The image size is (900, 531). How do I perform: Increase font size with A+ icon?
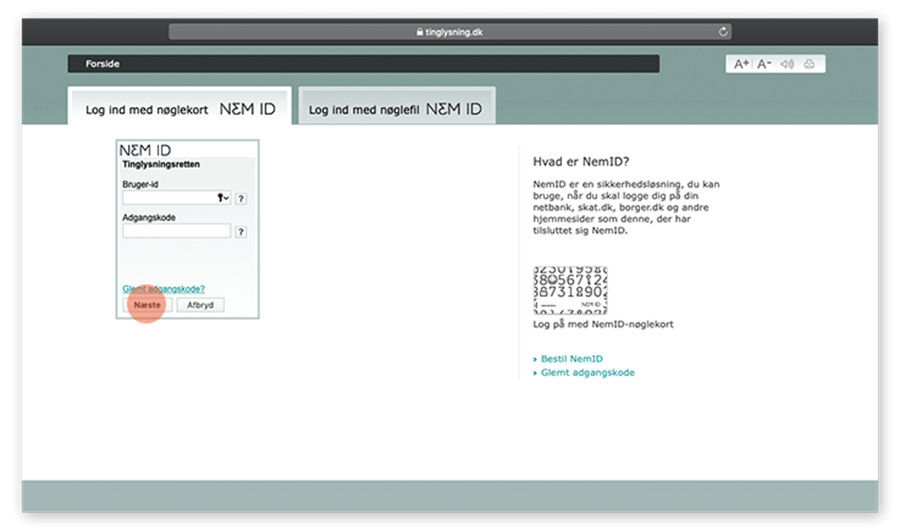pyautogui.click(x=741, y=64)
